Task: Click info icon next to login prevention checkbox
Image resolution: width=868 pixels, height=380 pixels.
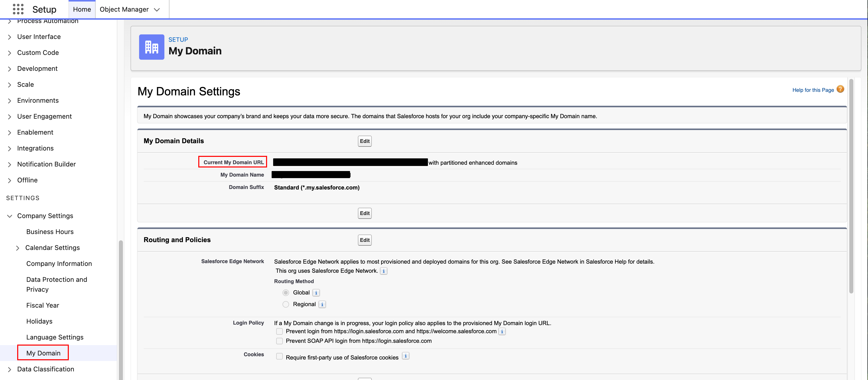Action: (x=502, y=331)
